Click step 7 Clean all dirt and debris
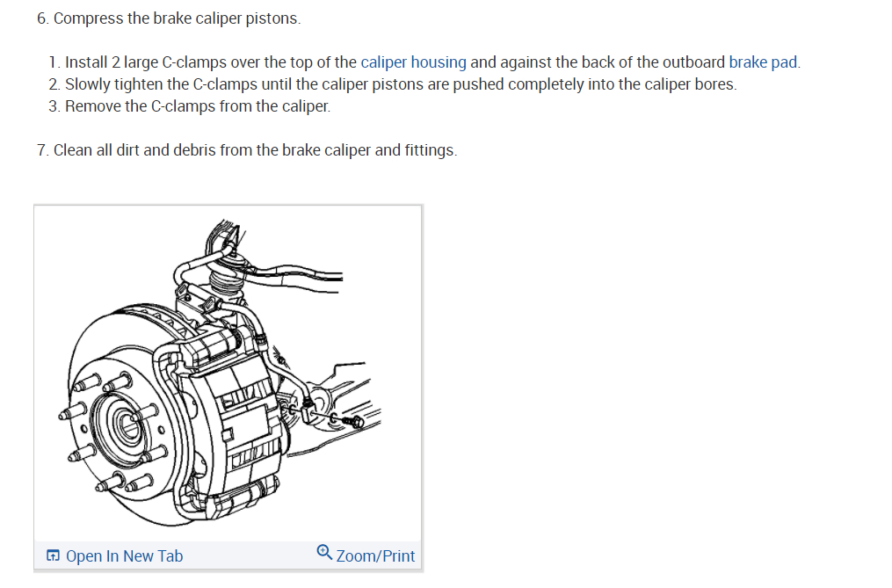This screenshot has width=892, height=588. (247, 150)
